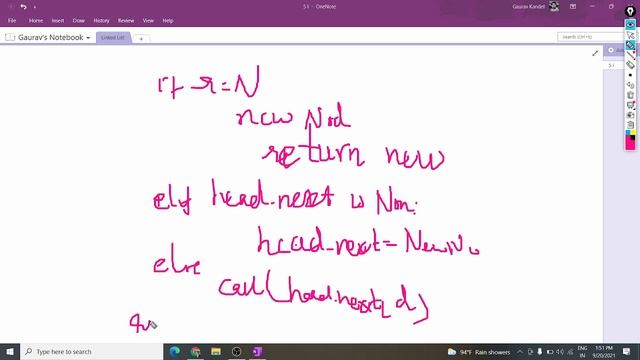
Task: Switch to the Home ribbon tab
Action: 36,20
